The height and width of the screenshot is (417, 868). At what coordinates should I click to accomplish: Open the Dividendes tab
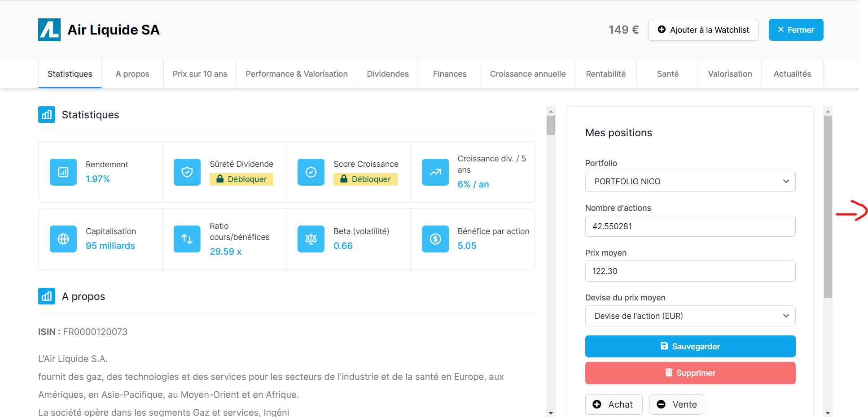[x=388, y=74]
